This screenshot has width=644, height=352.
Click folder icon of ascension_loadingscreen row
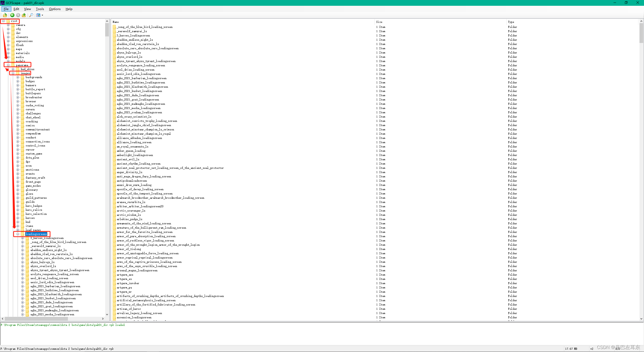(x=114, y=318)
